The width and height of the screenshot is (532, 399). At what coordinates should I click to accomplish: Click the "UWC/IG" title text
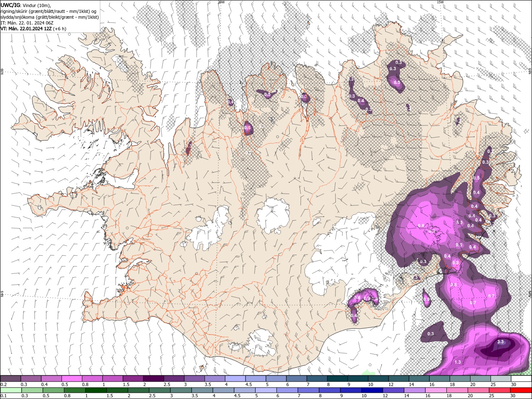pos(10,5)
